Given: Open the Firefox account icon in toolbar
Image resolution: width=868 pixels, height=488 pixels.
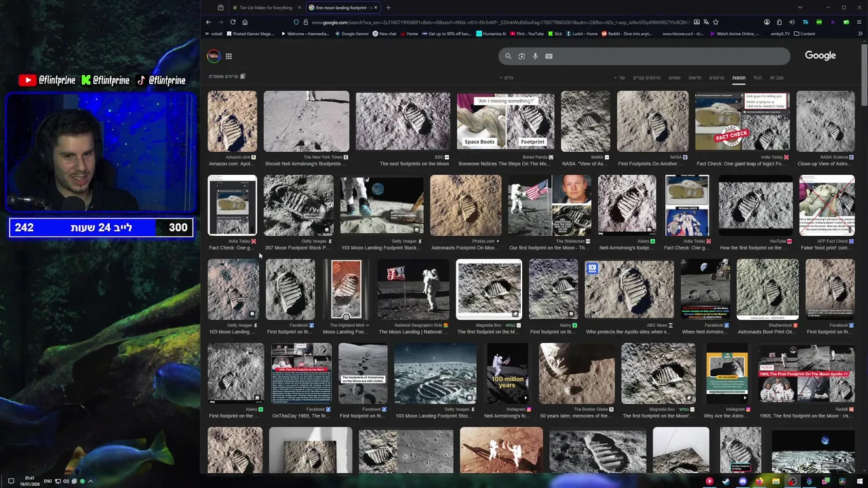Looking at the screenshot, I should [767, 22].
